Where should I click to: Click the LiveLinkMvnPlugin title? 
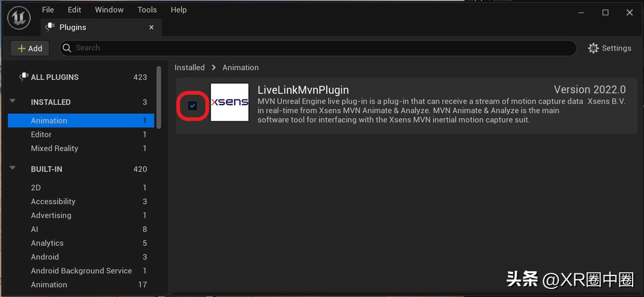point(303,90)
